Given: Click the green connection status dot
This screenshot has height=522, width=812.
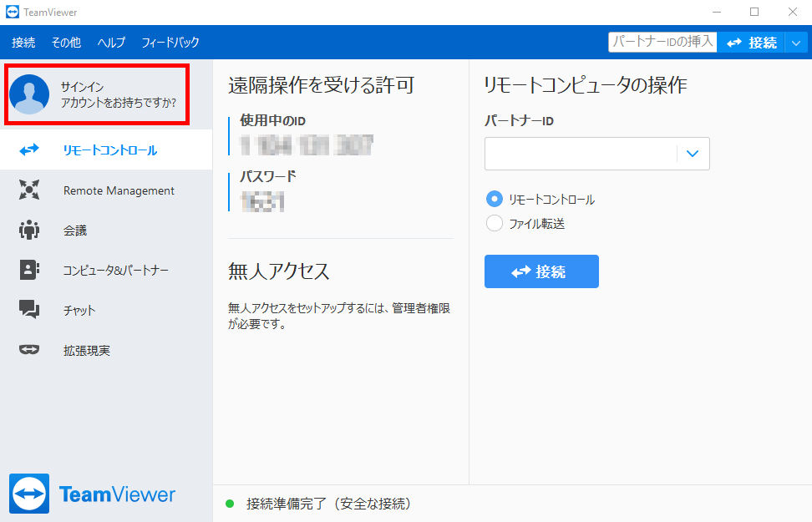Looking at the screenshot, I should click(x=230, y=504).
